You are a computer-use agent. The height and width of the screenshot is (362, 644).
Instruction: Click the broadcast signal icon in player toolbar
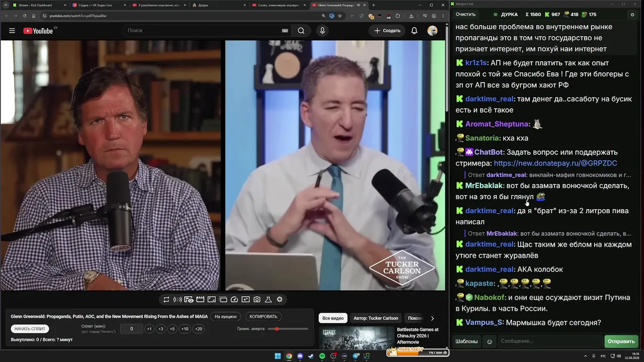click(178, 300)
